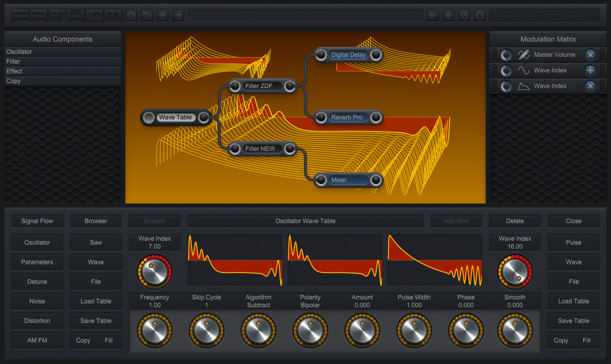Open the settings gear next to Fathom logo
Screen dimensions: 611x364
(x=131, y=15)
